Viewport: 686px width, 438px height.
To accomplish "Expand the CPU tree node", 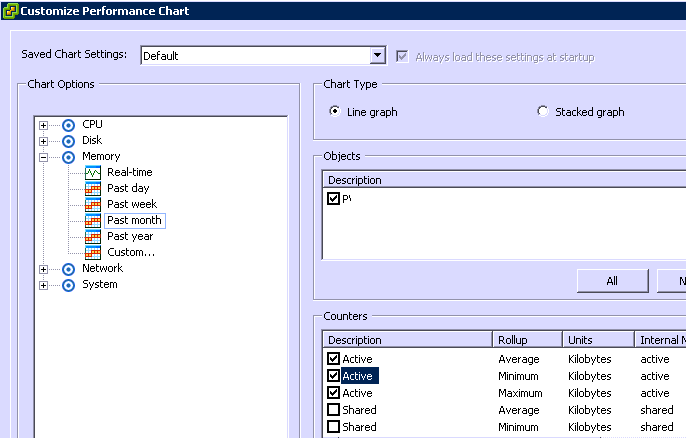I will click(43, 125).
